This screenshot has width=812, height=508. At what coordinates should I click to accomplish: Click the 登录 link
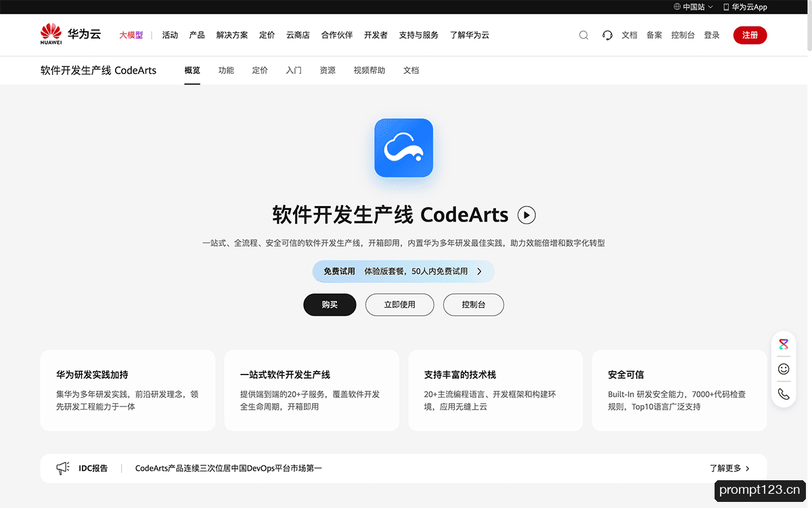click(712, 35)
